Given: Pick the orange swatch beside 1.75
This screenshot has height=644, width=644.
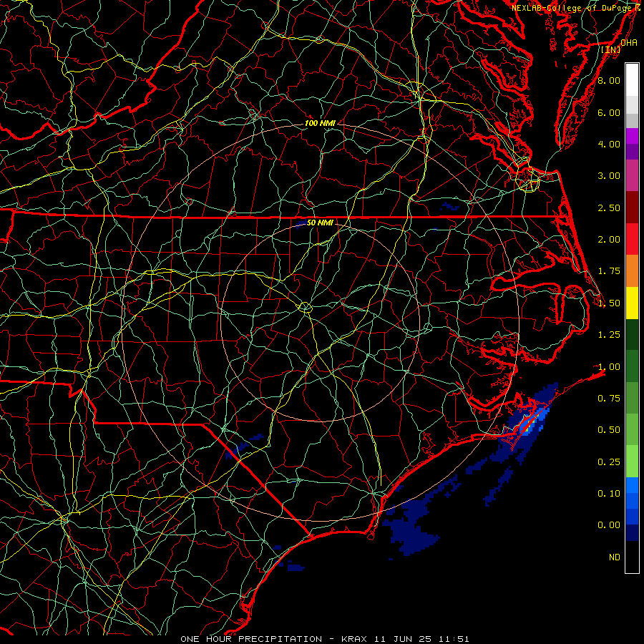Looking at the screenshot, I should [632, 271].
